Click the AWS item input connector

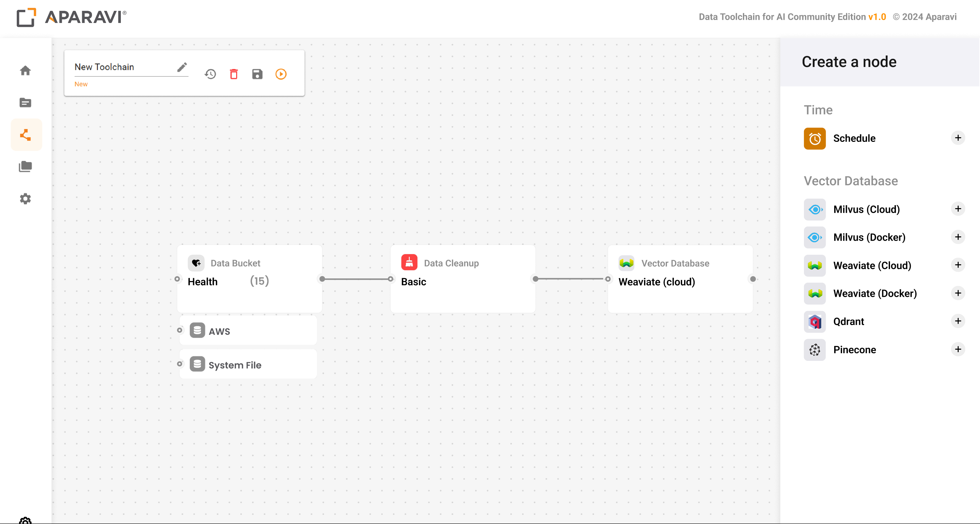pos(180,330)
